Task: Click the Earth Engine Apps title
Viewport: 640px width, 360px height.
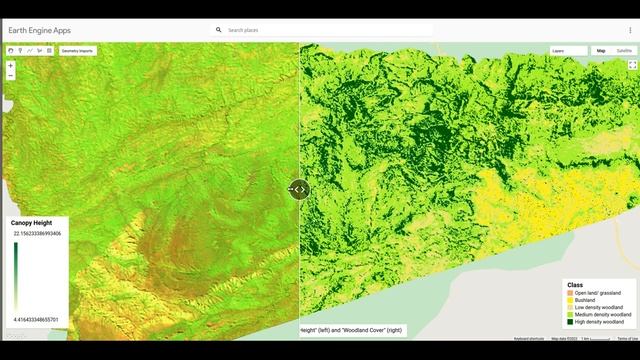Action: coord(40,30)
